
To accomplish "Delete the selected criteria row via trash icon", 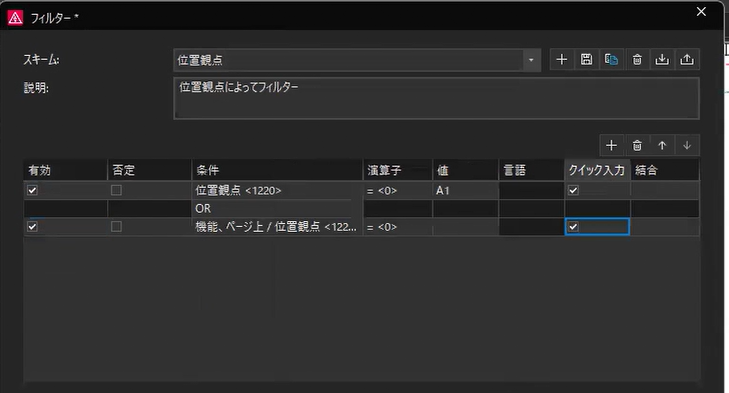I will [x=637, y=146].
